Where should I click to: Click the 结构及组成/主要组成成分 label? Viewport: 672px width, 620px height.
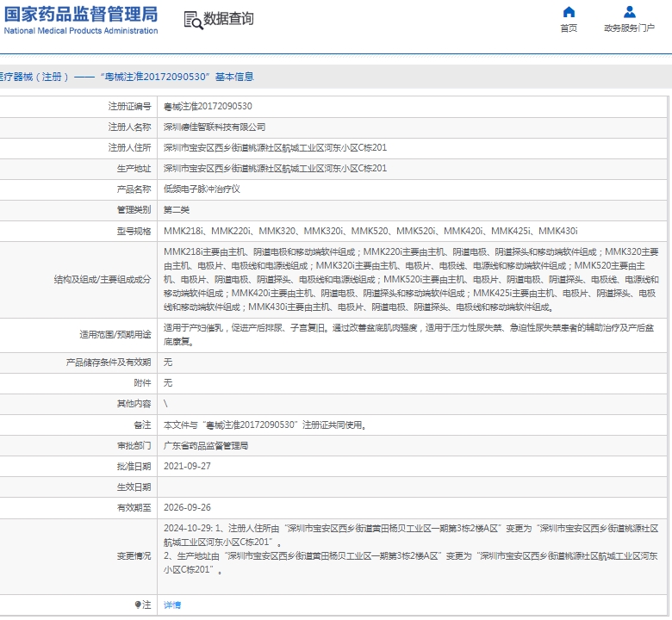pyautogui.click(x=103, y=280)
